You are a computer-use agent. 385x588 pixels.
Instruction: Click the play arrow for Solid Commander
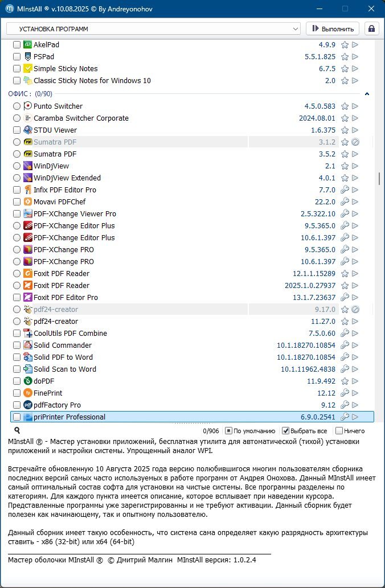pyautogui.click(x=355, y=346)
